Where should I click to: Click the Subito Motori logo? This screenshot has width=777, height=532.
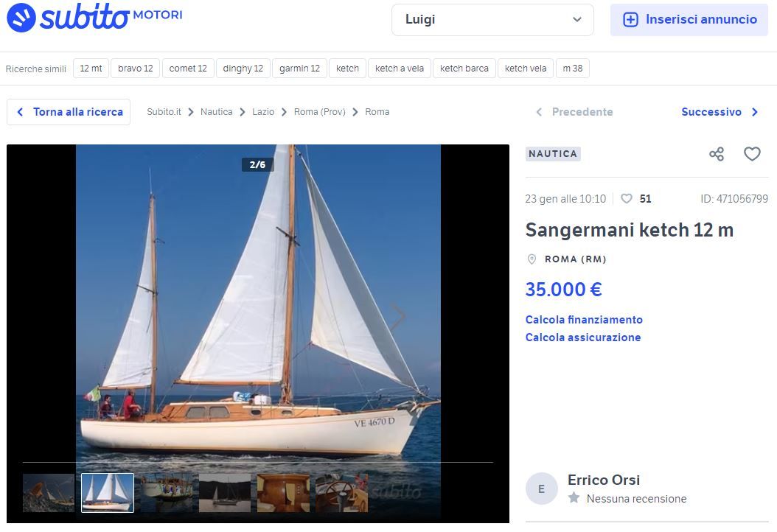click(x=94, y=17)
